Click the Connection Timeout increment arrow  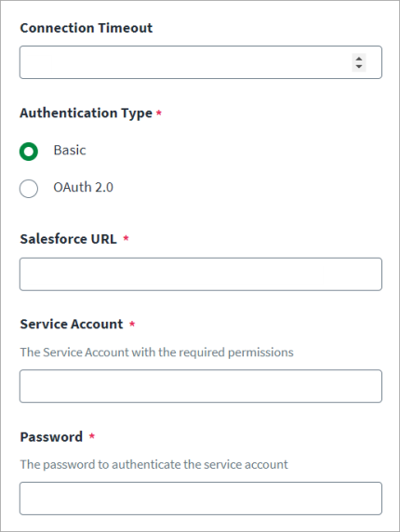pyautogui.click(x=359, y=59)
